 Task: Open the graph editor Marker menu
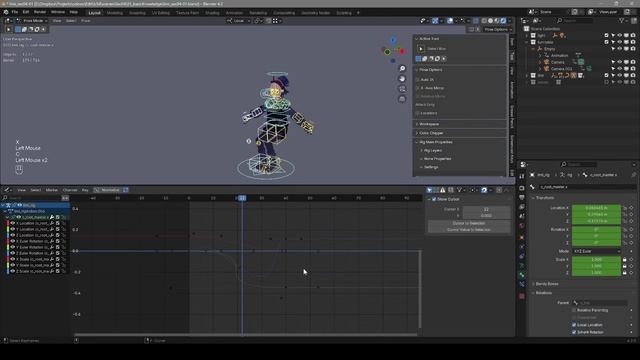pos(52,190)
